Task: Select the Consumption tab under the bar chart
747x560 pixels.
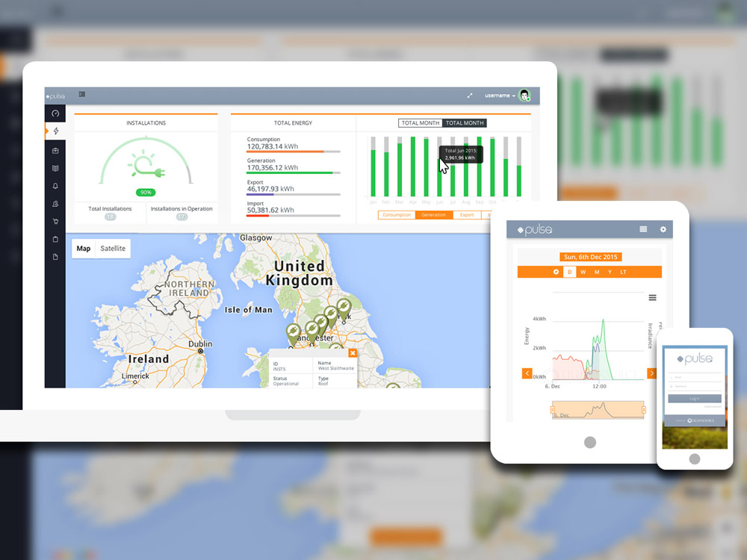Action: [x=396, y=215]
